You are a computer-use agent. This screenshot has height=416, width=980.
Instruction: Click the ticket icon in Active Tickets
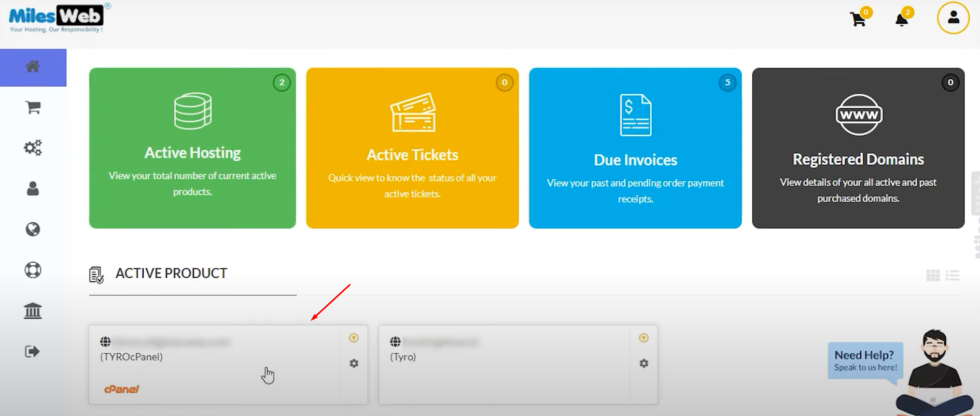point(413,112)
